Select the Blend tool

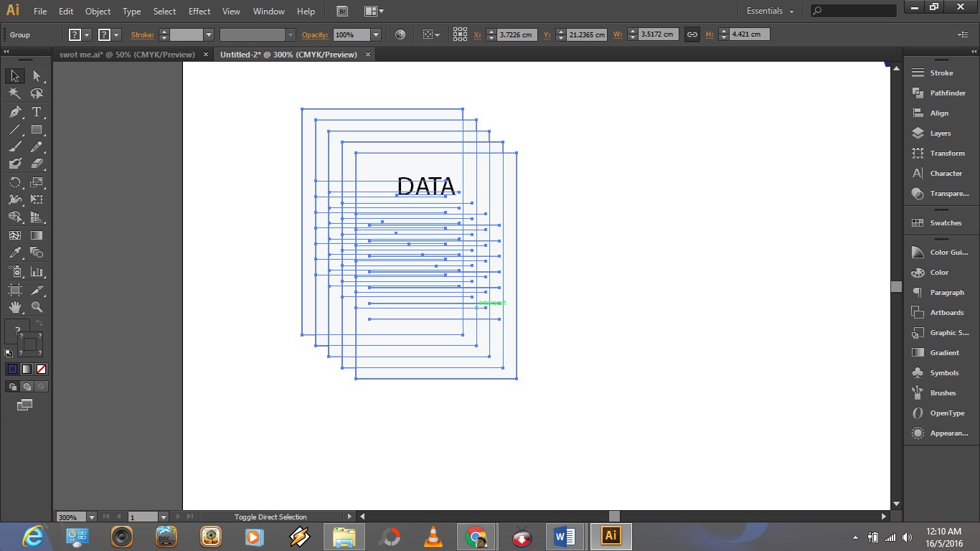point(37,253)
